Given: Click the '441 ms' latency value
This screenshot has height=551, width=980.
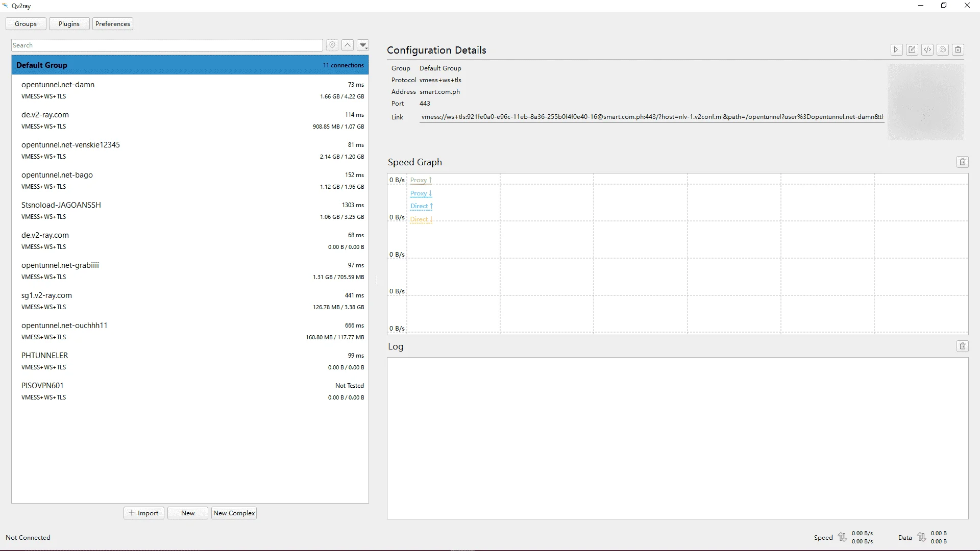Looking at the screenshot, I should coord(354,295).
